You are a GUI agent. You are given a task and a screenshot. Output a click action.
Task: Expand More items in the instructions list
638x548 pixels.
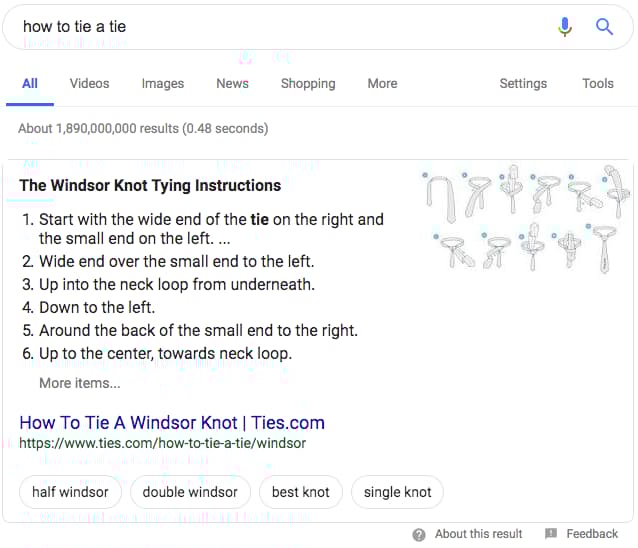pos(79,383)
